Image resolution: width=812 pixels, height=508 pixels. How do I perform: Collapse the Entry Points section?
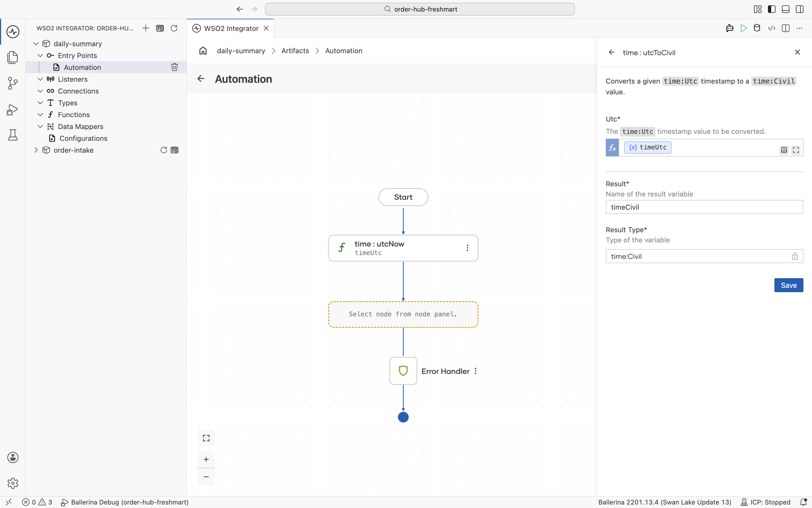[40, 55]
